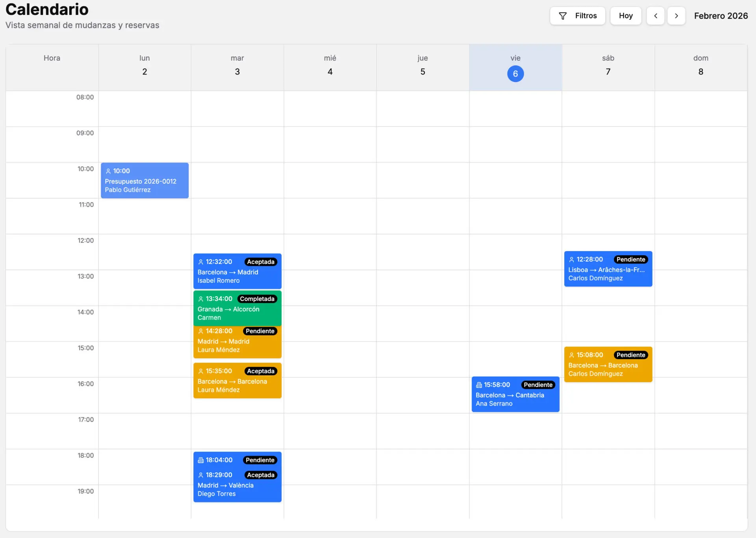Select the lun 2 column header
This screenshot has height=538, width=756.
[145, 65]
